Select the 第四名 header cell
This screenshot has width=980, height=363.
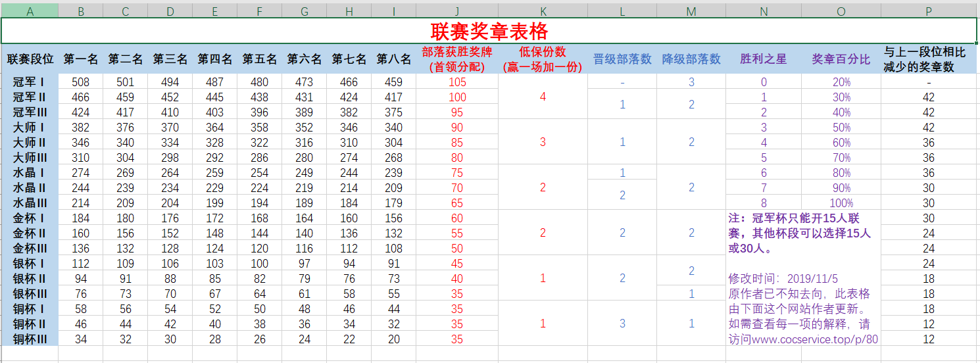point(215,59)
